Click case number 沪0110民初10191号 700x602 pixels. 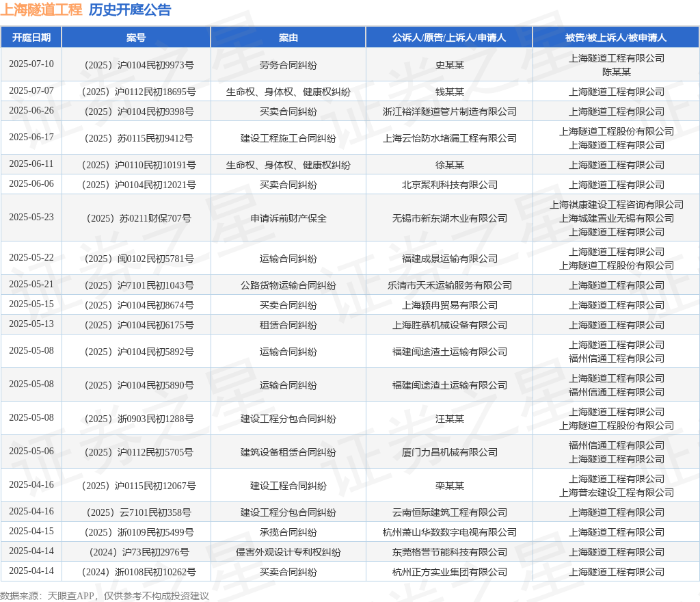139,166
